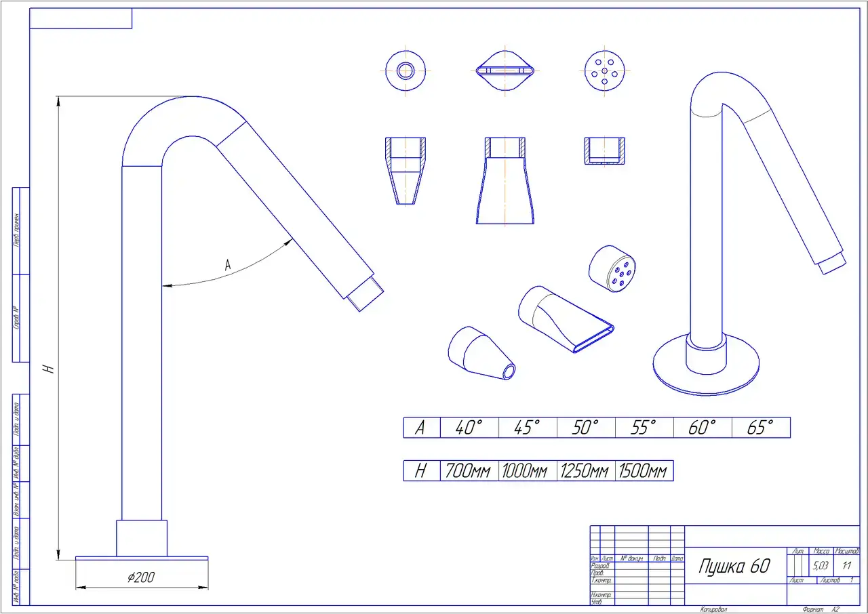Select section view of flat fan nozzle
The height and width of the screenshot is (614, 868).
(505, 181)
